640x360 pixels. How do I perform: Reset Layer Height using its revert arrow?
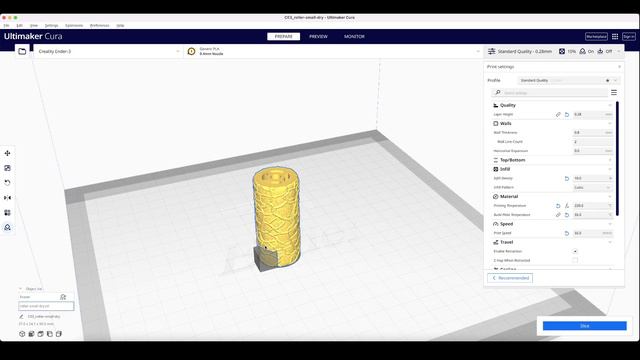(567, 115)
